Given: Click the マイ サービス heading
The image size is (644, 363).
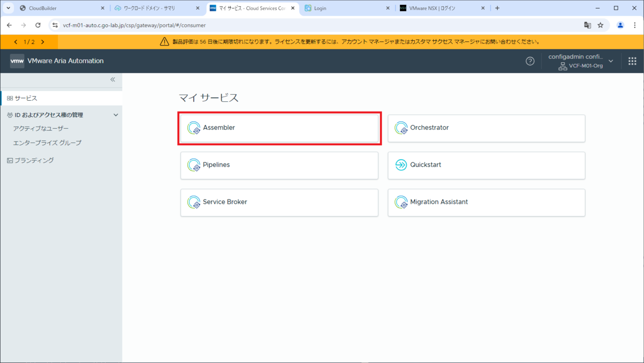Looking at the screenshot, I should [x=209, y=98].
